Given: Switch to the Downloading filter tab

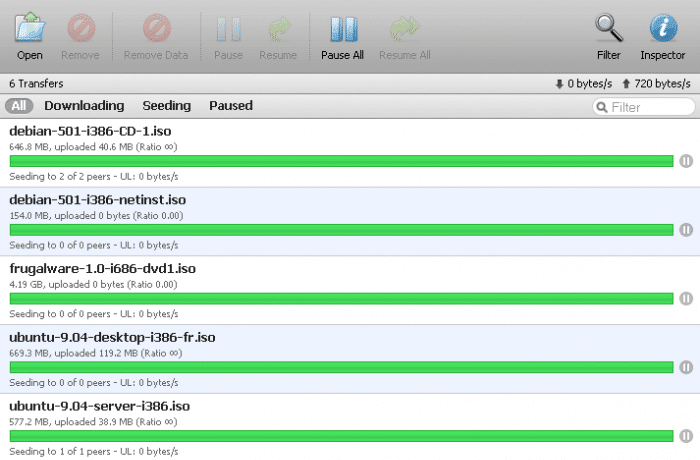Looking at the screenshot, I should point(84,106).
